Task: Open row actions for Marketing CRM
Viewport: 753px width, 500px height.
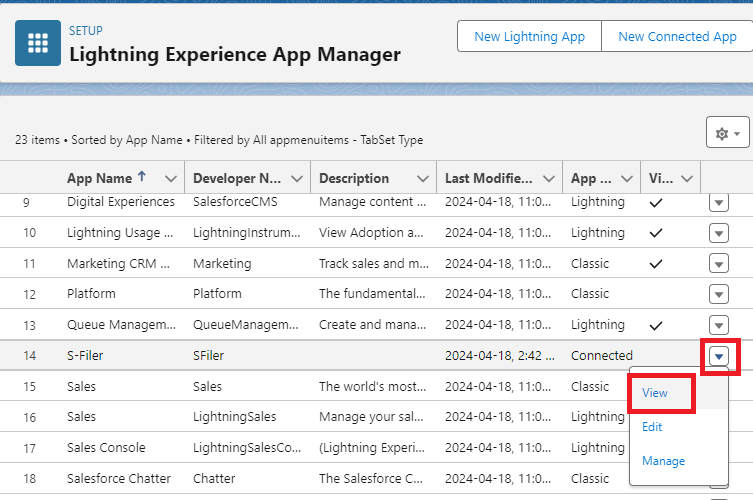Action: tap(719, 264)
